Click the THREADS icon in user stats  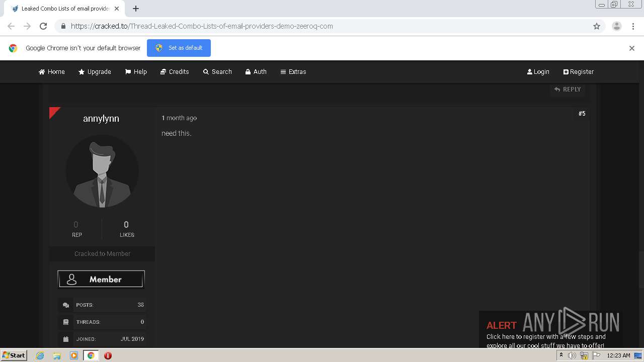65,322
